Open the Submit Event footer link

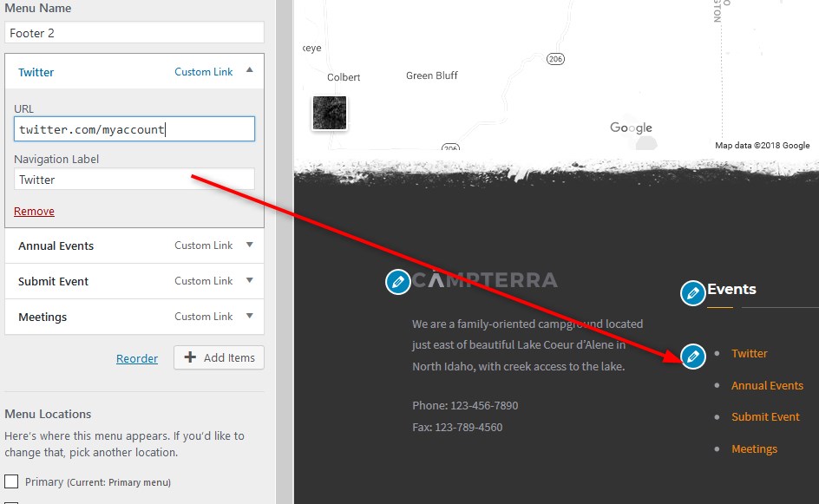(x=765, y=416)
